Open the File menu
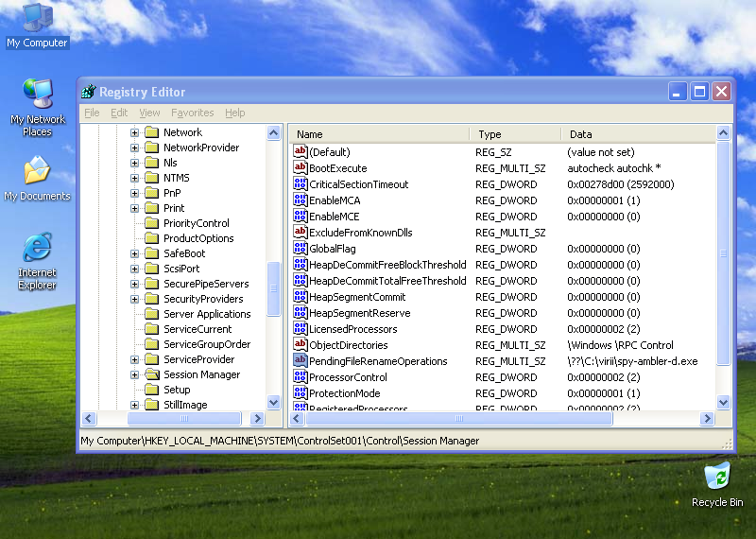This screenshot has height=539, width=756. coord(92,113)
